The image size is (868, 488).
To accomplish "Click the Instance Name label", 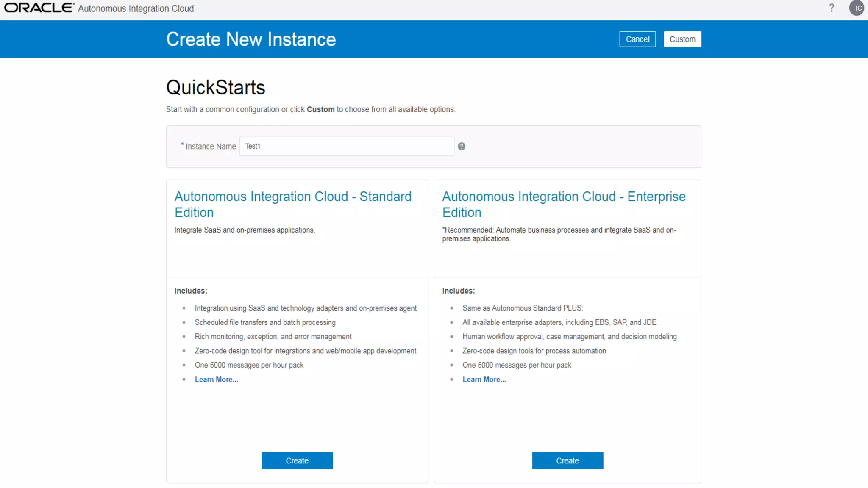I will point(211,147).
